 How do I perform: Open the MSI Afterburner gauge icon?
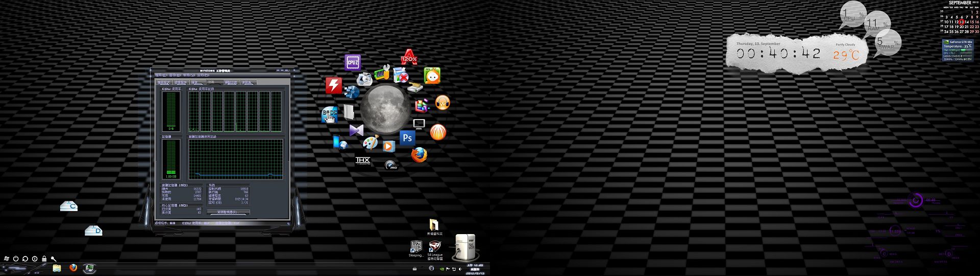[391, 165]
